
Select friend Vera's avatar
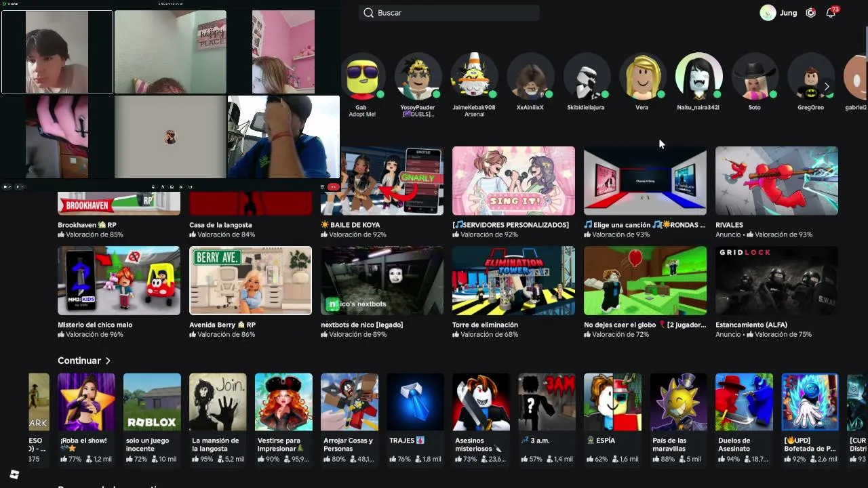pyautogui.click(x=642, y=76)
